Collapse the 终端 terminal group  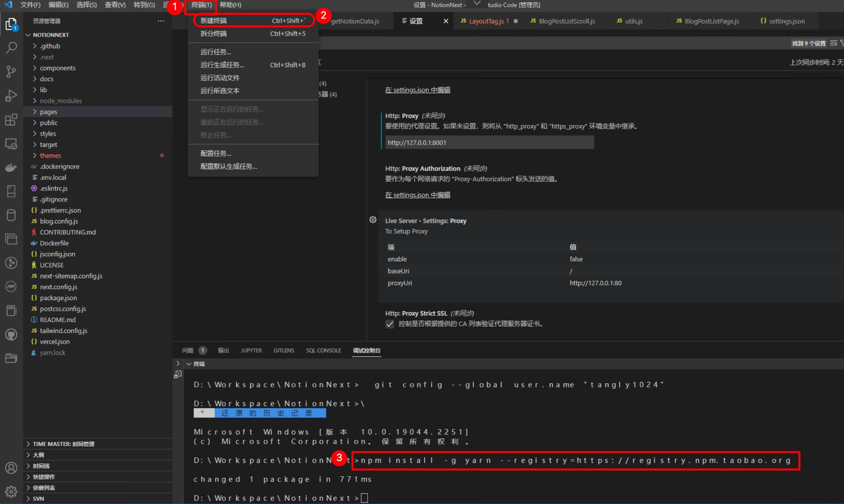189,364
